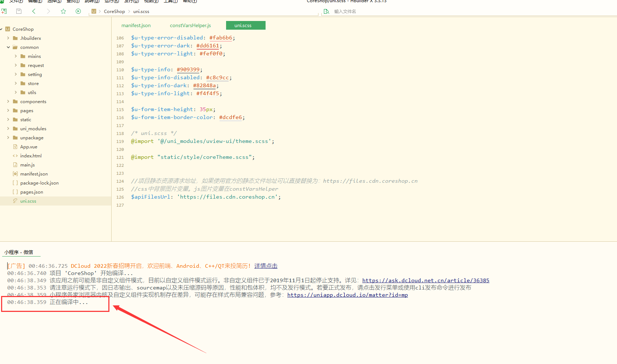Click the index.html file icon
This screenshot has height=364, width=617.
tap(15, 156)
